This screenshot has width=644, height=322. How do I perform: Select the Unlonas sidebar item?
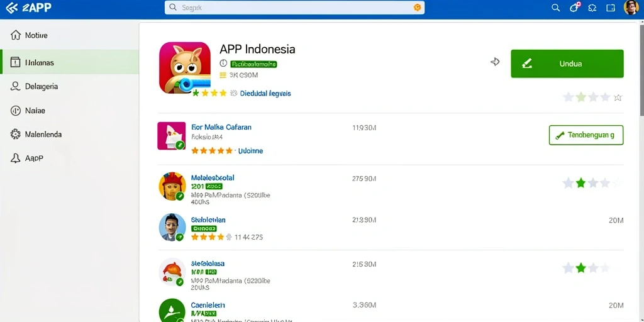click(69, 62)
